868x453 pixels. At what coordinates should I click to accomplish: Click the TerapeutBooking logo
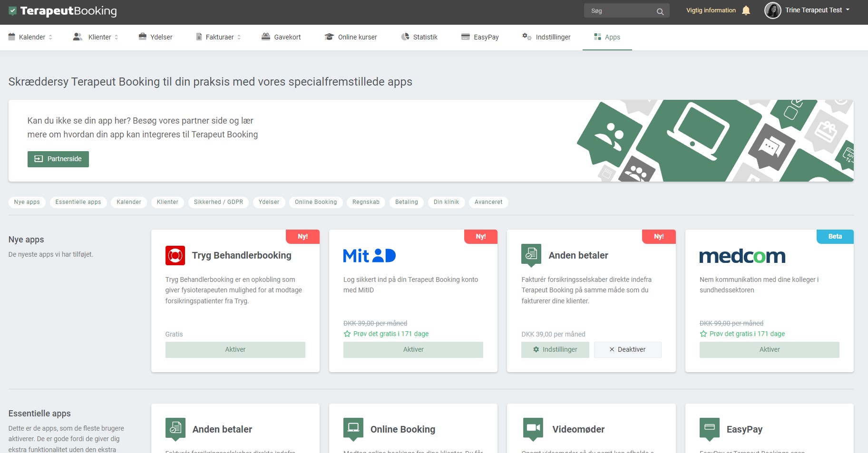(63, 11)
